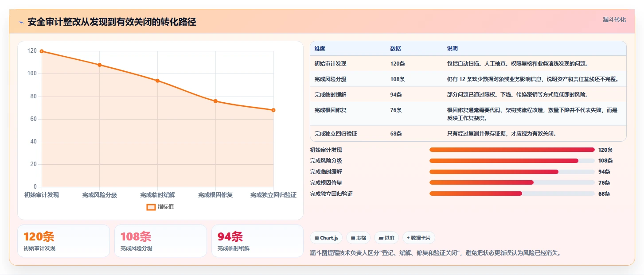The height and width of the screenshot is (275, 644).
Task: Click the footnote starting 漏斗图提醒技术负责人
Action: [x=436, y=253]
